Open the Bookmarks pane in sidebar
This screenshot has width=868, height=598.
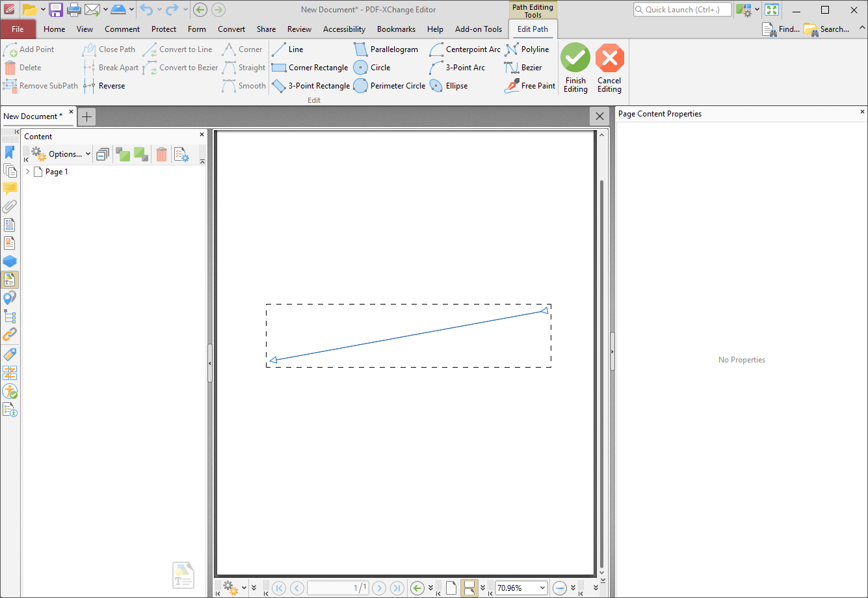click(x=10, y=152)
